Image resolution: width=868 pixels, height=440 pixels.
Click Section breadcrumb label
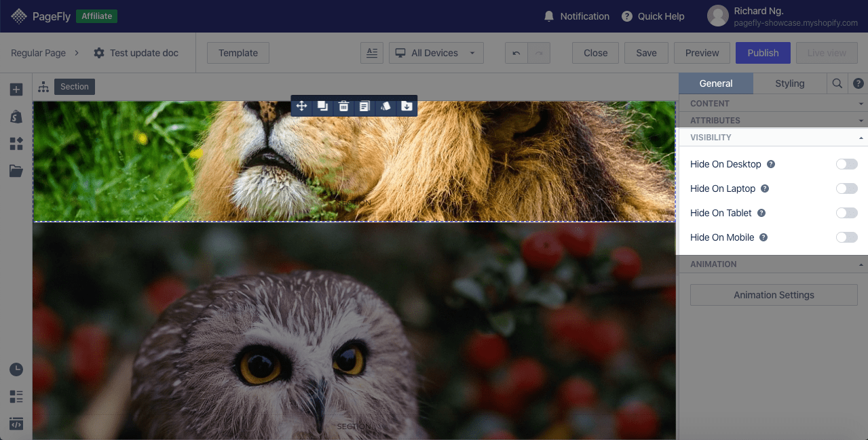(x=75, y=87)
